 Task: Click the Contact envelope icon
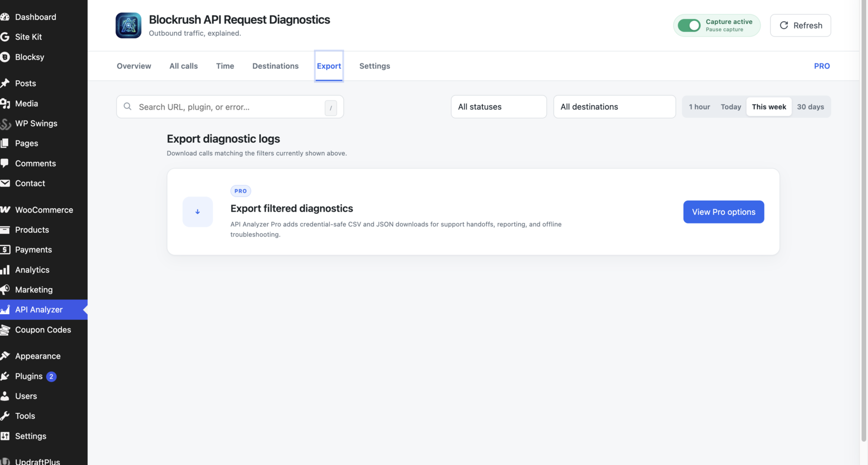[x=5, y=183]
